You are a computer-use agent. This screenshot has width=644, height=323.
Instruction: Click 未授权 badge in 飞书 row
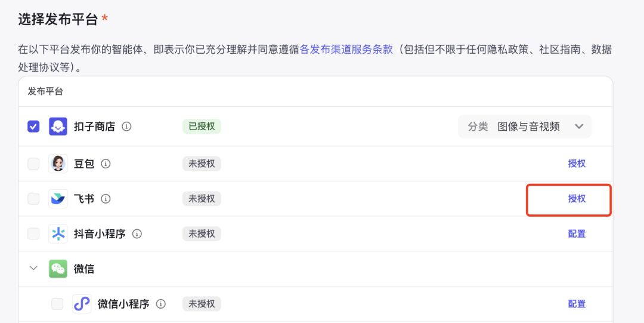(202, 199)
